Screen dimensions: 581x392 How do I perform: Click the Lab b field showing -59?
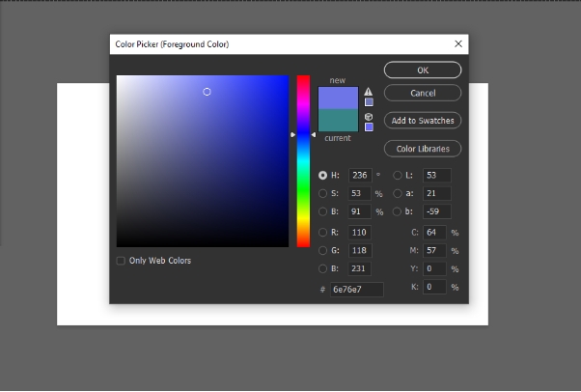click(x=437, y=211)
